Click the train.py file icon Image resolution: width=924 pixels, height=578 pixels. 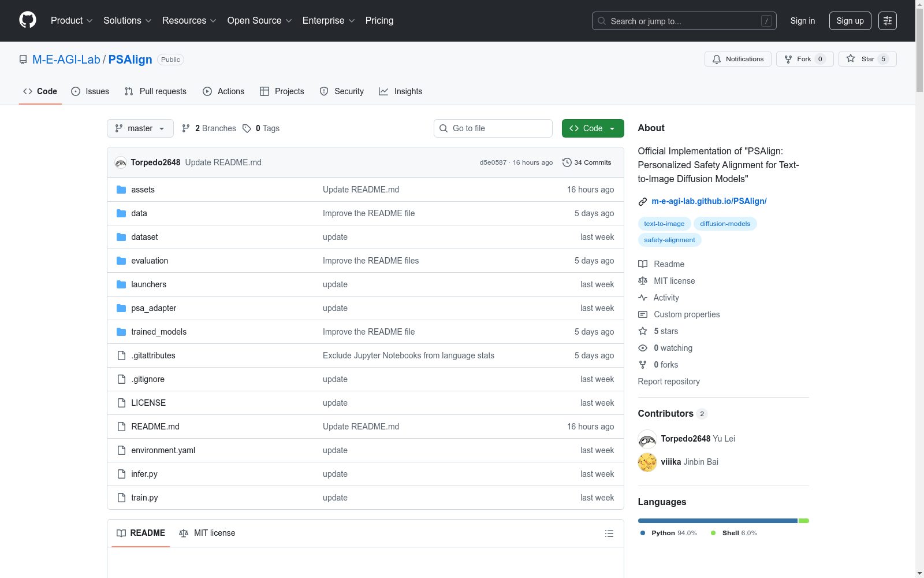click(121, 498)
